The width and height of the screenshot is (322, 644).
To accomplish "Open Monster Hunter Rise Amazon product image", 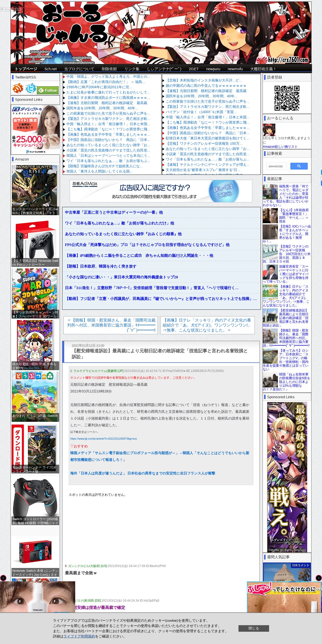I will point(35,190).
